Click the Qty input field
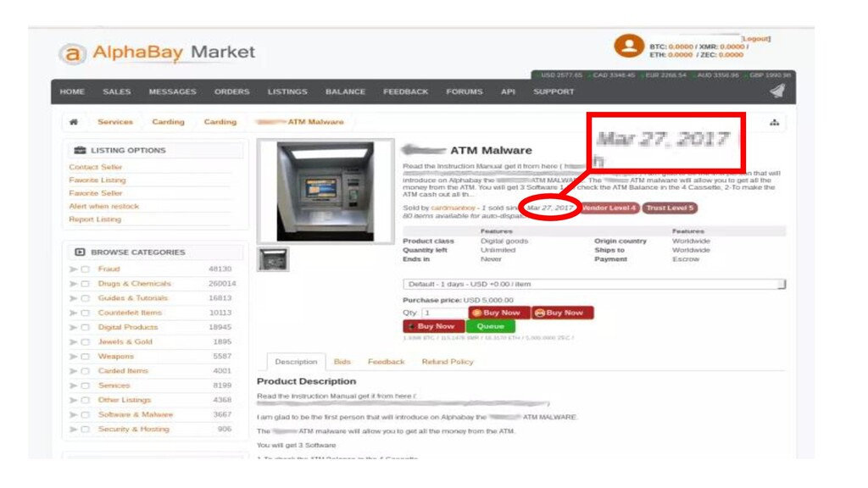Image resolution: width=868 pixels, height=488 pixels. (x=443, y=313)
